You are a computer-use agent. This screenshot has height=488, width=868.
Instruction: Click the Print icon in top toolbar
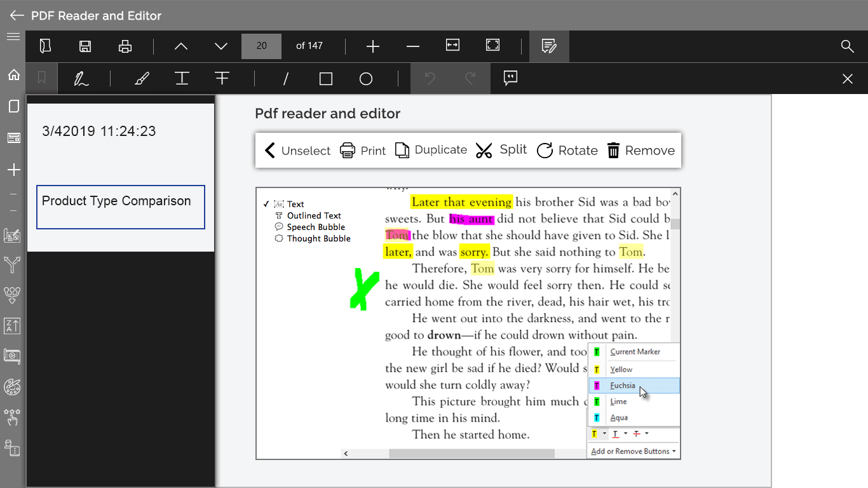[x=125, y=46]
